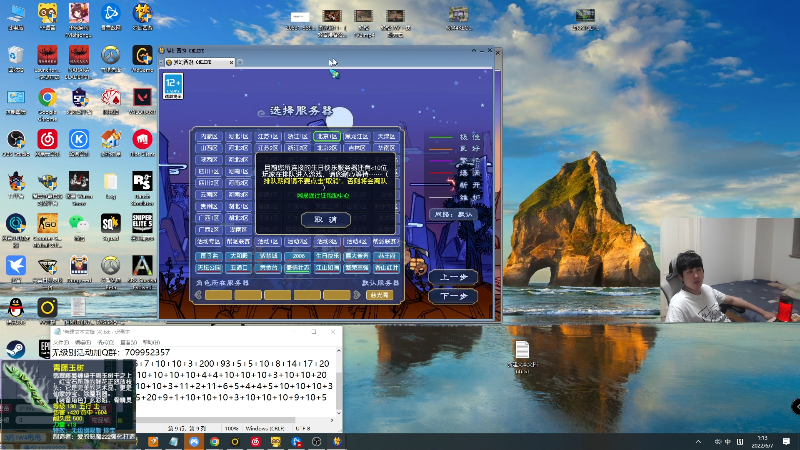Click the taskbar clock
The height and width of the screenshot is (450, 800).
762,442
